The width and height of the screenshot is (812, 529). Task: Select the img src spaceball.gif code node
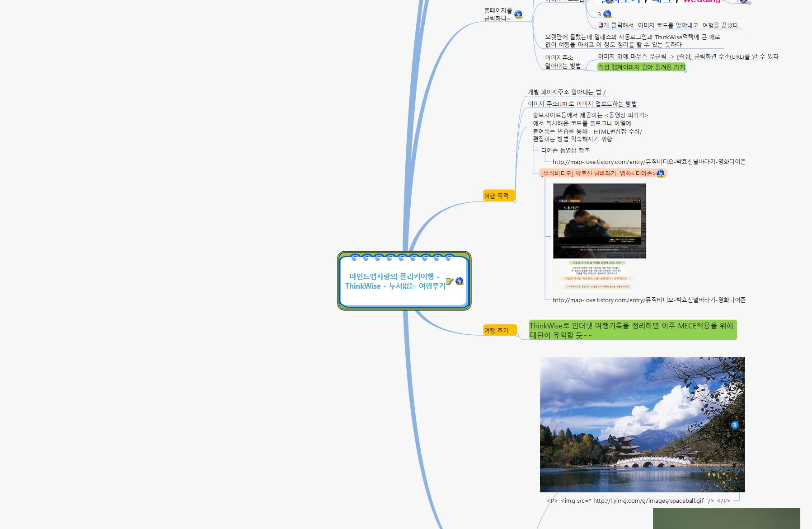638,501
